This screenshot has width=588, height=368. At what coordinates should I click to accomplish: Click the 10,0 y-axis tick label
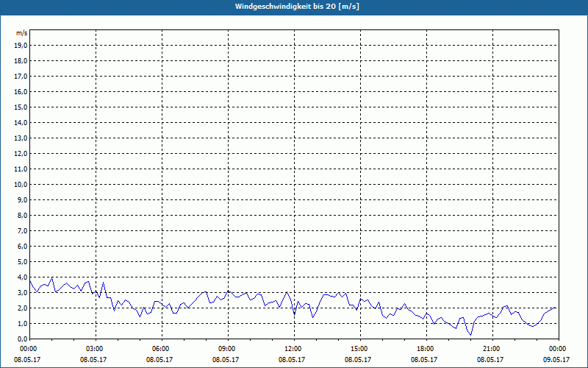tap(22, 185)
